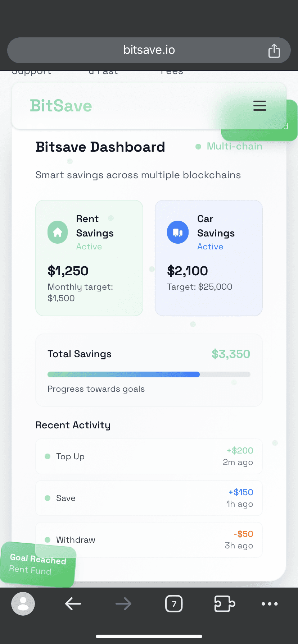Select the Withdraw activity entry
Image resolution: width=298 pixels, height=644 pixels.
pyautogui.click(x=149, y=540)
